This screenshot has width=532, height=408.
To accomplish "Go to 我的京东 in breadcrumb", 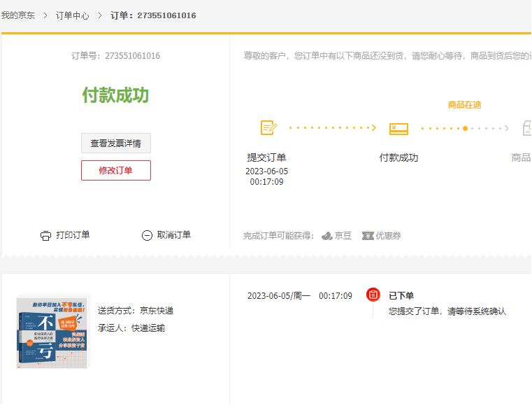I will coord(17,15).
